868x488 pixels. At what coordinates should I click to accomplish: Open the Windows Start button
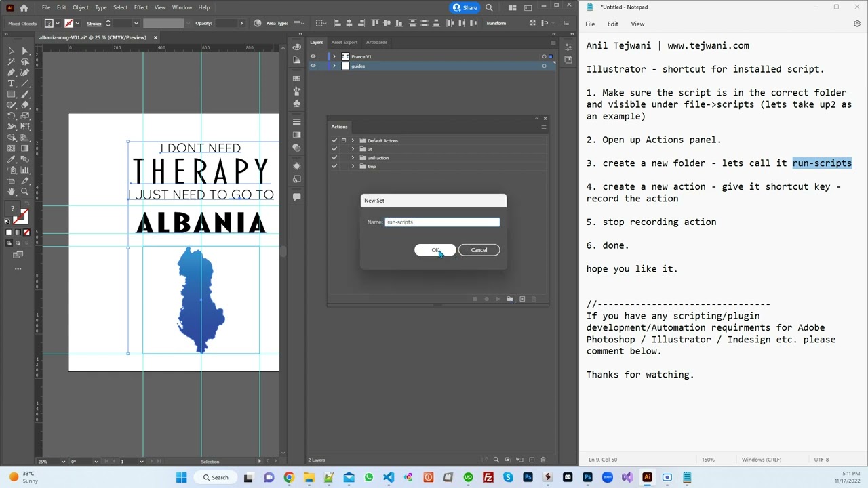tap(181, 477)
